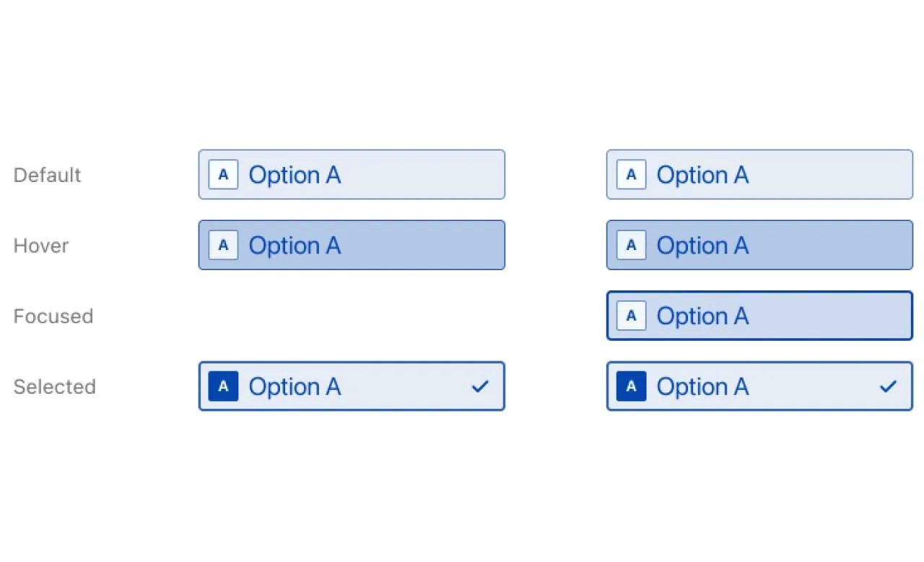
Task: Click checkmark in left Selected option
Action: (x=479, y=386)
